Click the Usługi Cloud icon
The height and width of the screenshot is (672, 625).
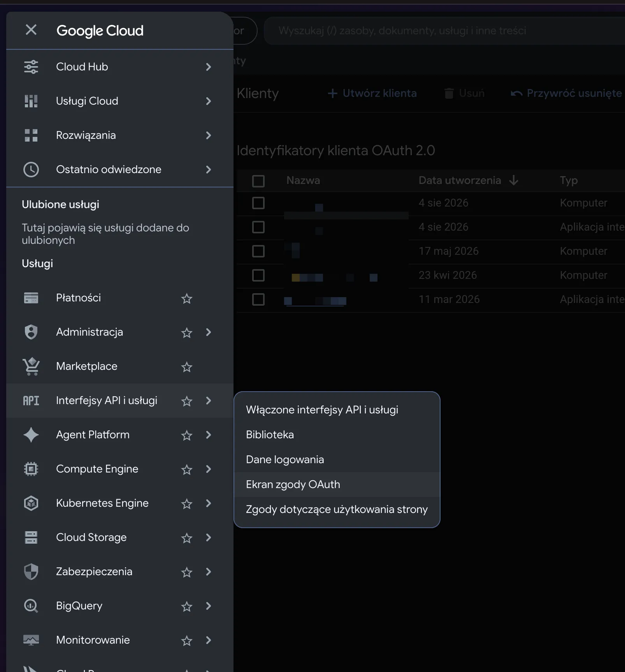pyautogui.click(x=31, y=101)
